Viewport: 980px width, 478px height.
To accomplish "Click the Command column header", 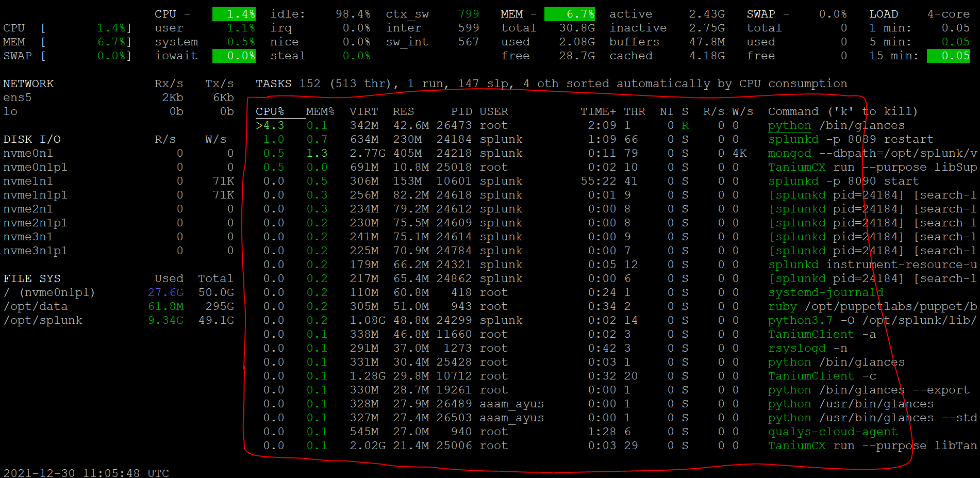I will (793, 111).
